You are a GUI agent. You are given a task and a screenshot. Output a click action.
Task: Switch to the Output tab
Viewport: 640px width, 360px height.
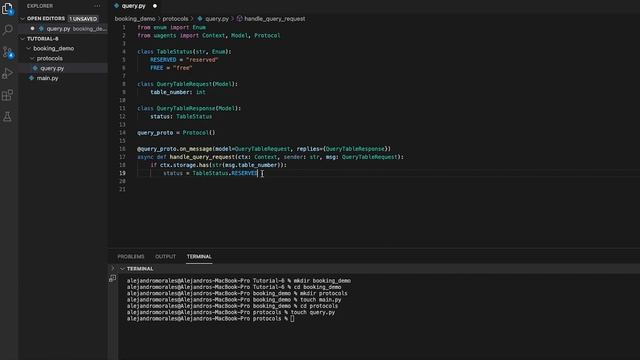click(x=165, y=256)
